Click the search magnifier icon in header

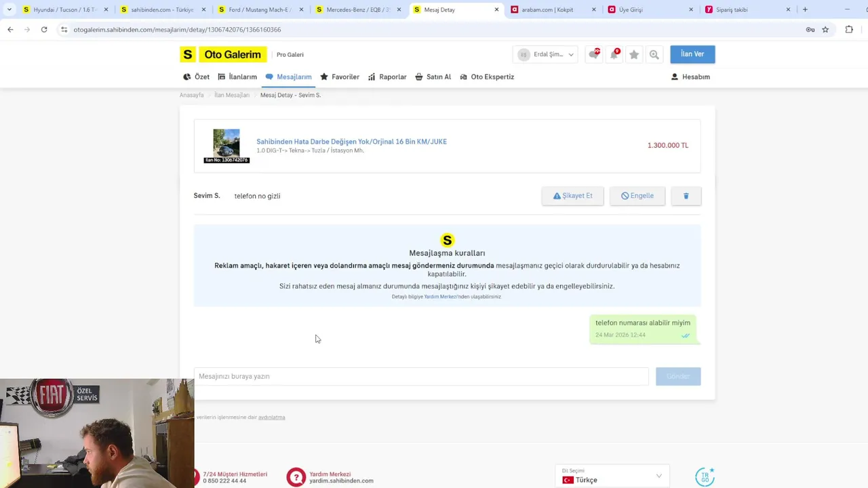654,55
